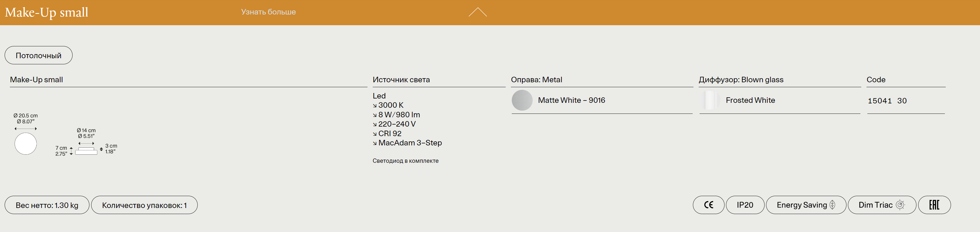The width and height of the screenshot is (980, 232).
Task: Select the Frosted White diffuser swatch
Action: (710, 100)
